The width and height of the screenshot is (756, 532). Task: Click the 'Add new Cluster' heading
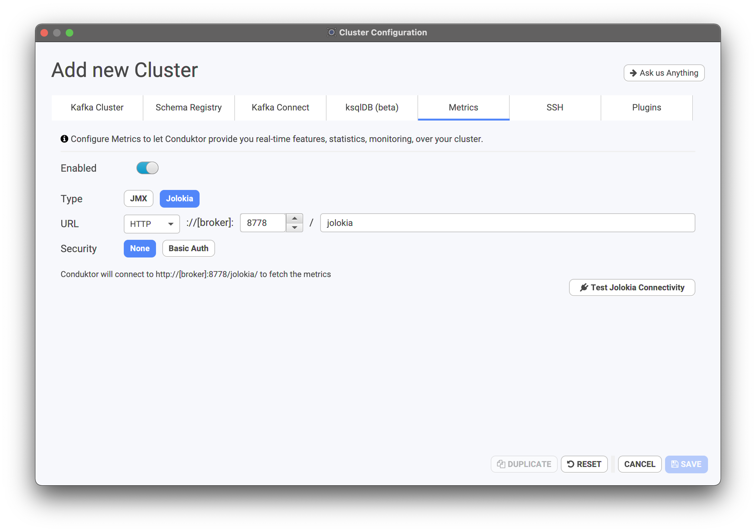click(124, 70)
